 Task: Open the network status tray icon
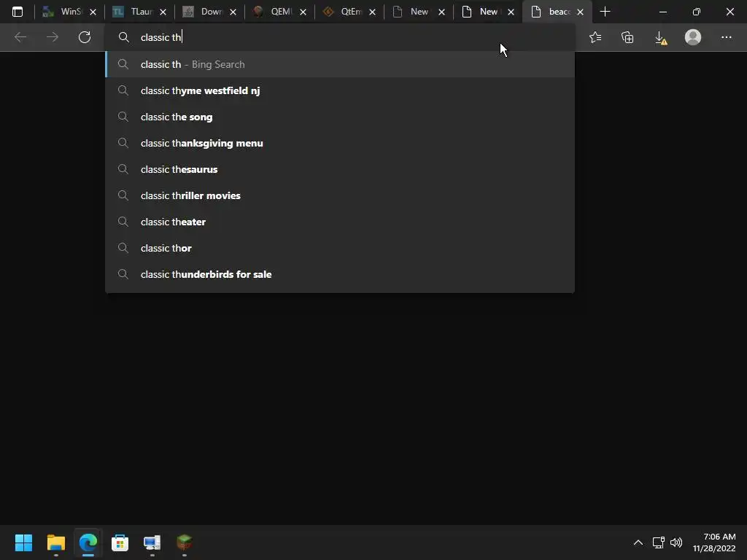point(659,542)
